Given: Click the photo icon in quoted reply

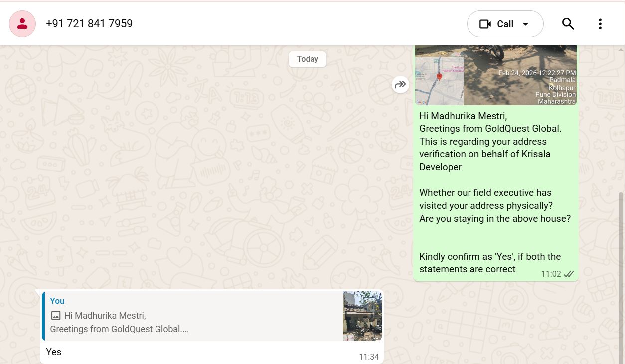Looking at the screenshot, I should (x=56, y=316).
